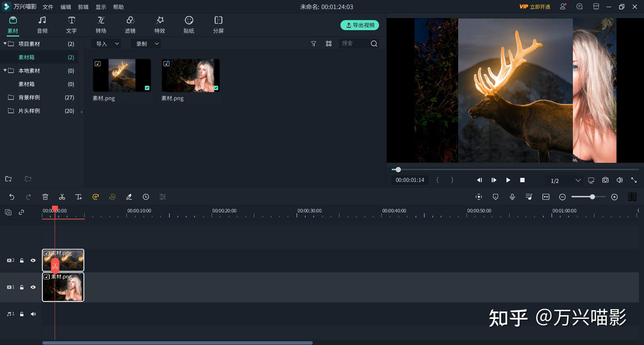Open the 音频 (Audio) tab

tap(42, 25)
